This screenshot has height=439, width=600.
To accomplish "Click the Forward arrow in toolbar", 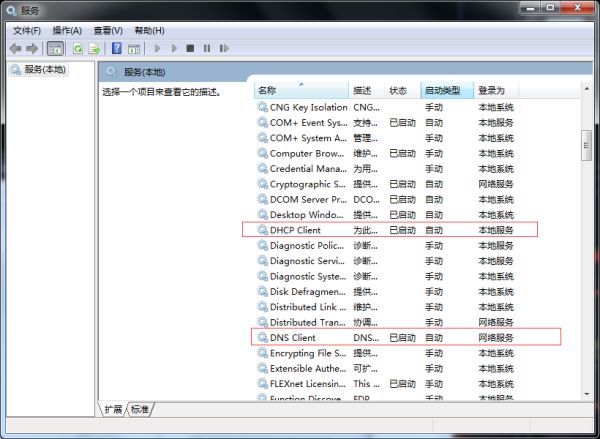I will click(31, 48).
